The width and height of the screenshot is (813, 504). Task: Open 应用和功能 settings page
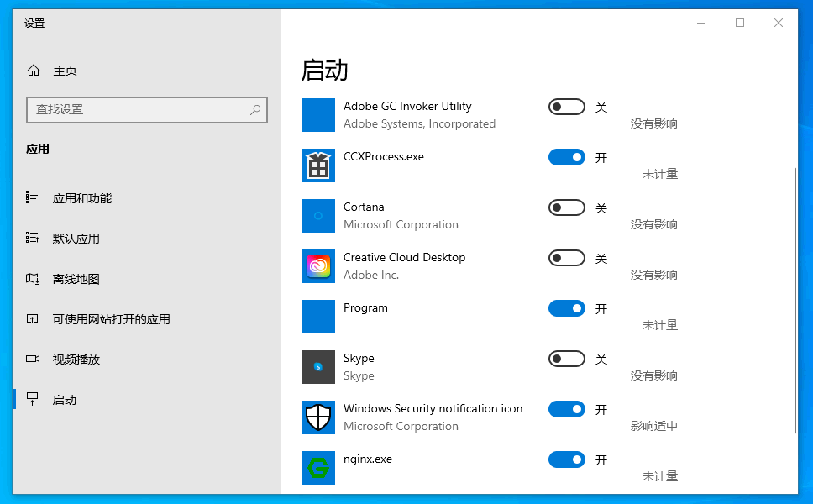coord(147,197)
